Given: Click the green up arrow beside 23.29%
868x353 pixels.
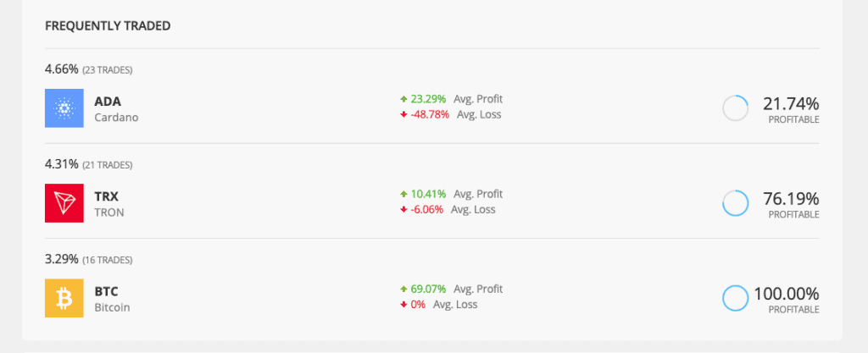Looking at the screenshot, I should point(403,99).
